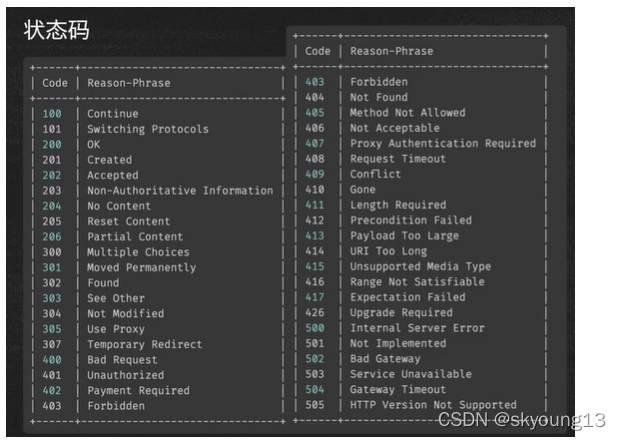The width and height of the screenshot is (621, 440).
Task: Select the 426 Upgrade Required row
Action: (421, 312)
